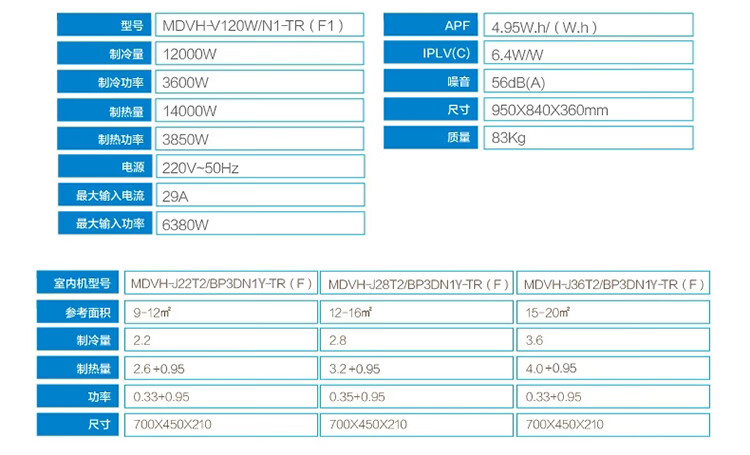Select the 6.4W/W value cell

click(x=588, y=53)
